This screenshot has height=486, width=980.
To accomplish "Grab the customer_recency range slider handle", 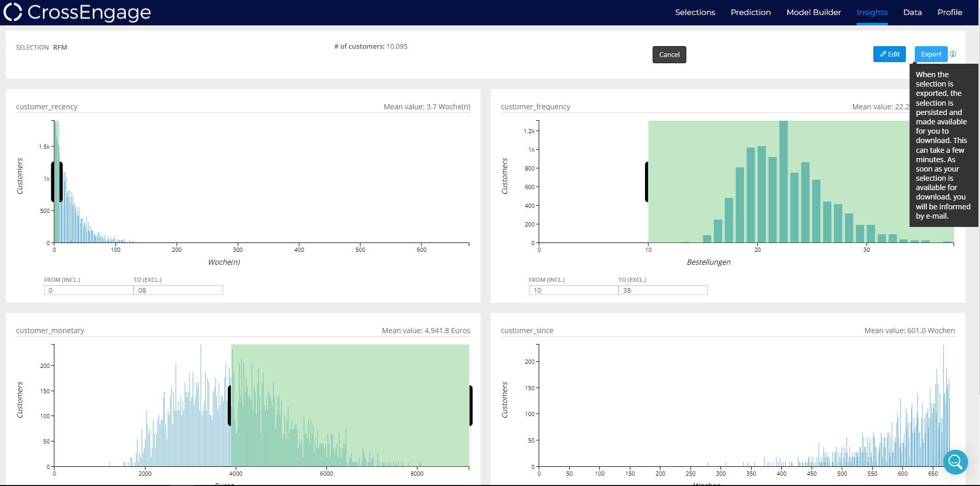I will [x=57, y=182].
